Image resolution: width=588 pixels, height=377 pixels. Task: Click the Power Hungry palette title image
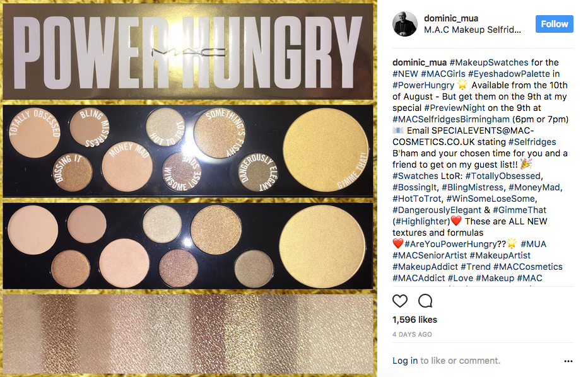[188, 52]
